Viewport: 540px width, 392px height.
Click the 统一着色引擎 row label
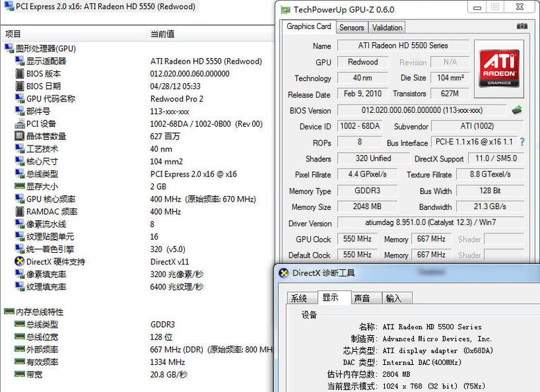51,249
